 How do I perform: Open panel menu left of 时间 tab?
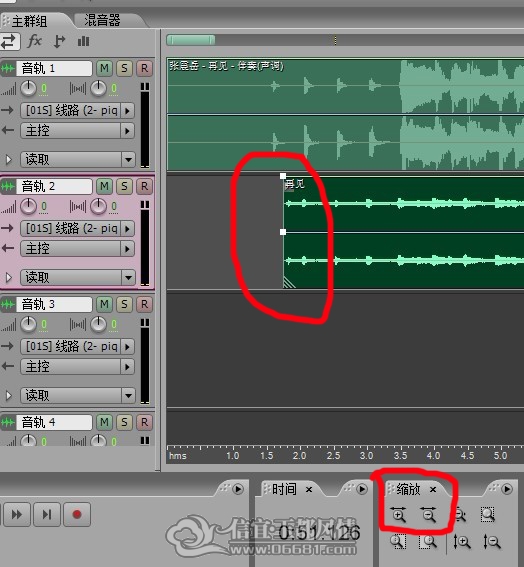[x=238, y=489]
